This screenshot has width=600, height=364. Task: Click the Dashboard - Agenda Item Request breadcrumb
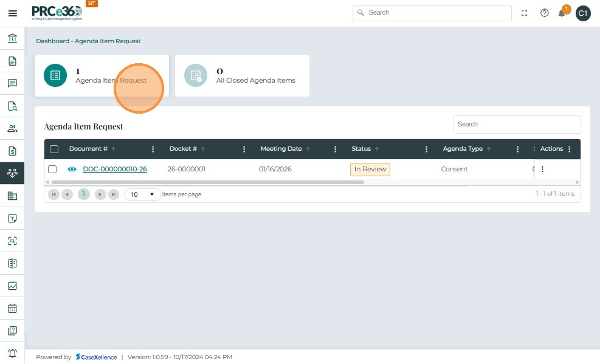tap(88, 41)
